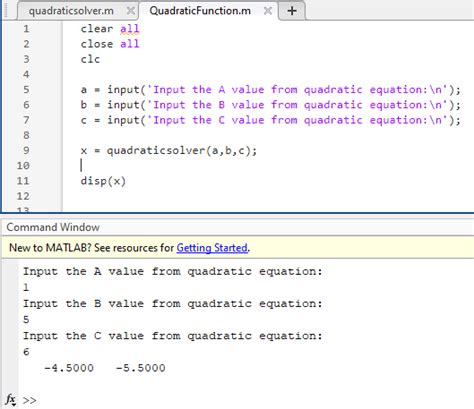Close the quadraticsolver.m tab
The image size is (474, 409).
pos(131,11)
